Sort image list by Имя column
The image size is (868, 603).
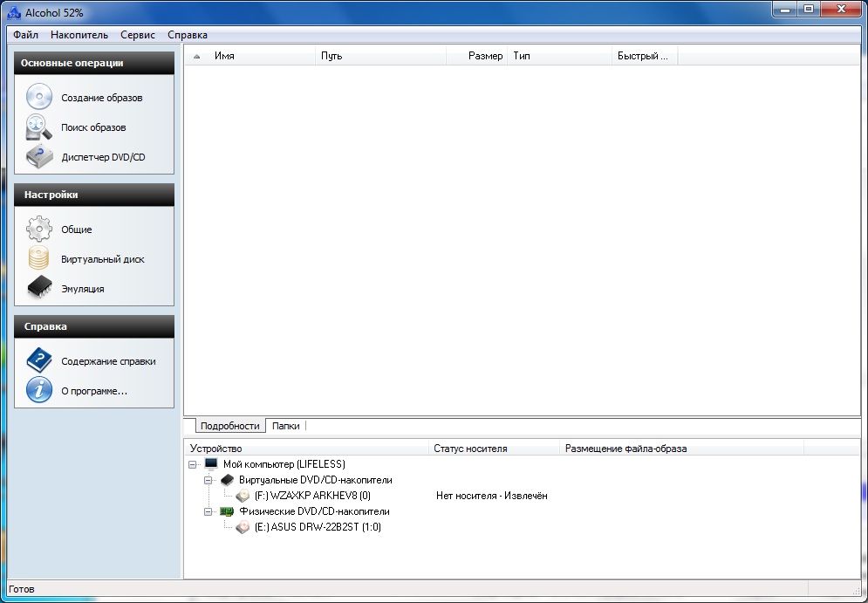point(249,56)
